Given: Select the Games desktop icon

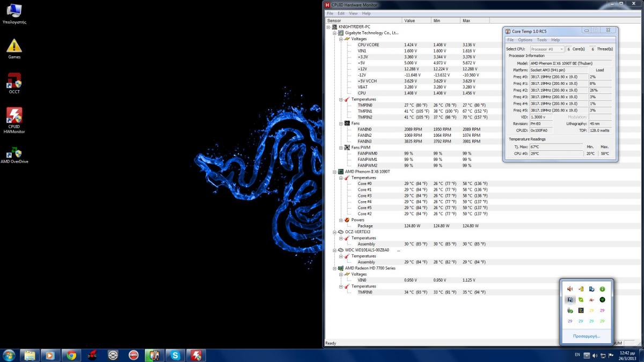Looking at the screenshot, I should click(x=14, y=48).
